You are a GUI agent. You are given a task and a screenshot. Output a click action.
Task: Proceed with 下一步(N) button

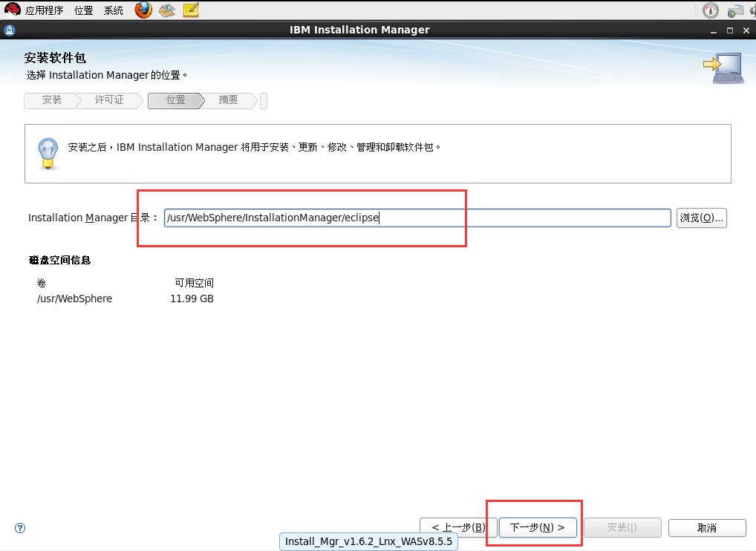pos(538,527)
